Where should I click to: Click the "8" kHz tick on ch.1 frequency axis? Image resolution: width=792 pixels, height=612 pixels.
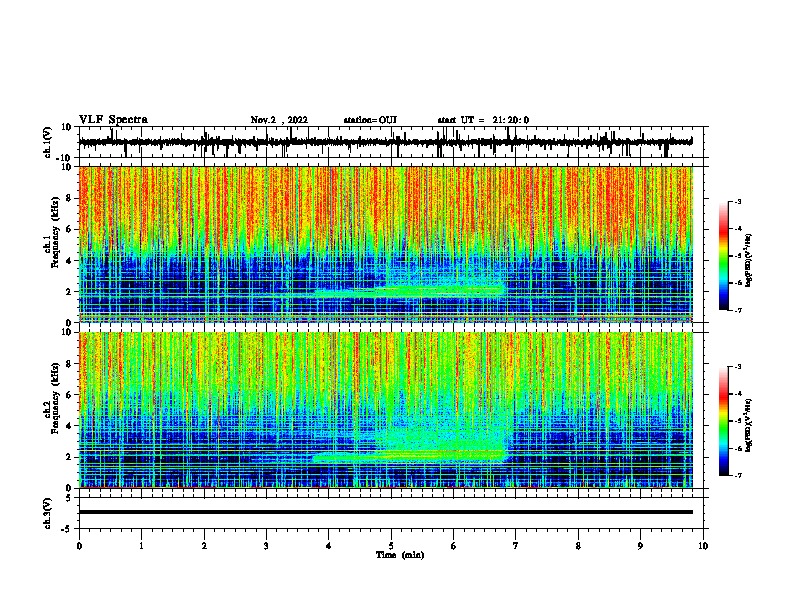[x=69, y=198]
